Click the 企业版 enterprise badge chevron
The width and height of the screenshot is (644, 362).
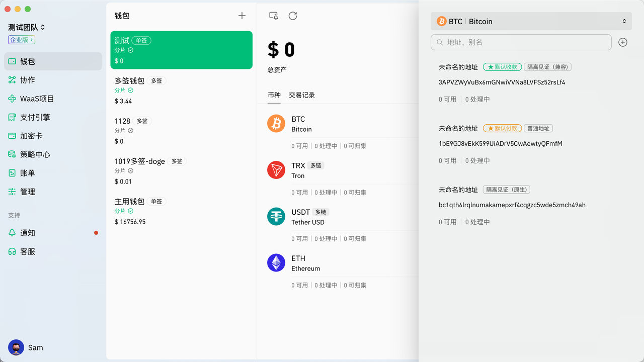click(x=32, y=40)
